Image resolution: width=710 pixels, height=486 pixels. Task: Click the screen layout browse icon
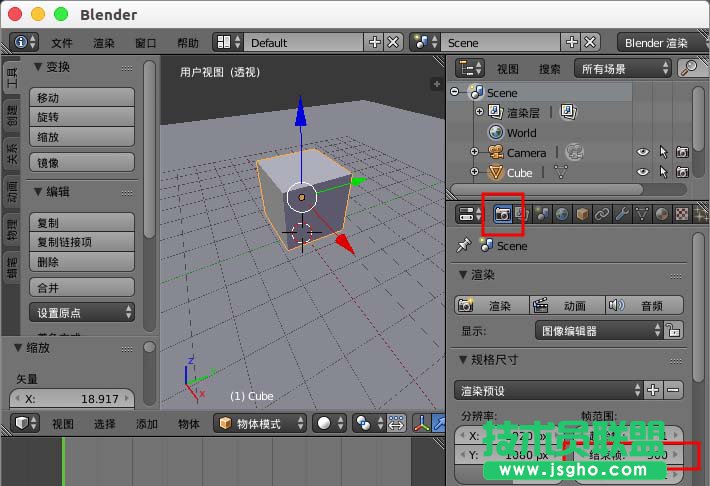tap(229, 42)
